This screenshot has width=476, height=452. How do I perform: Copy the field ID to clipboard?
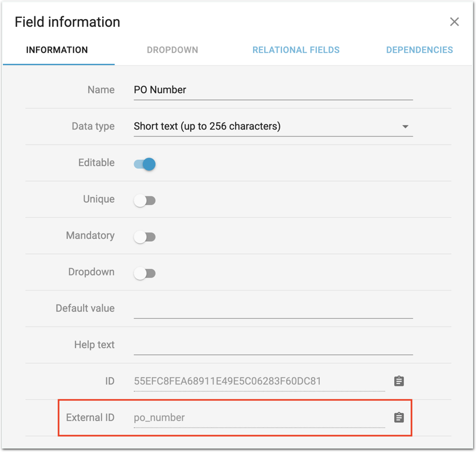399,381
